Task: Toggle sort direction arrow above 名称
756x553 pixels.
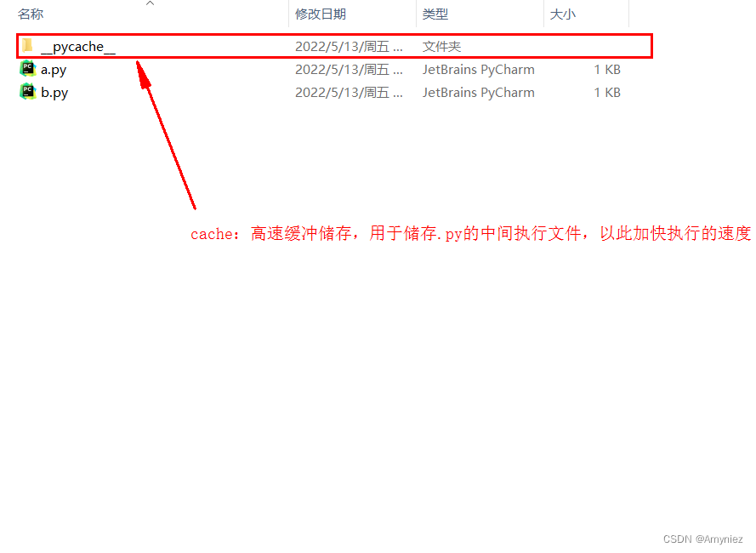Action: tap(151, 3)
